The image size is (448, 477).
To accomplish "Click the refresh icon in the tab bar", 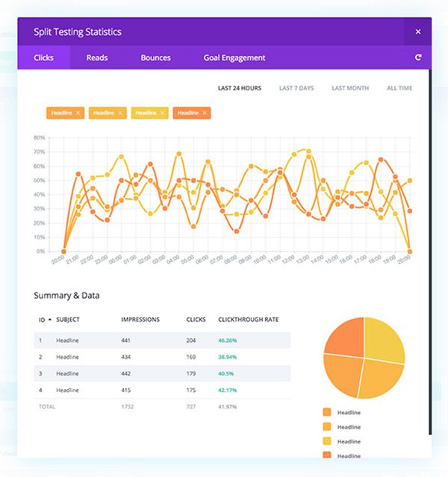I will 417,57.
